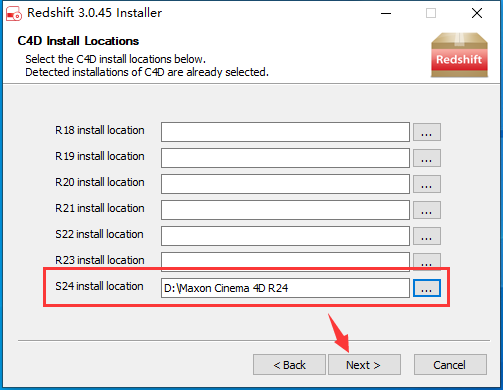Focus the R21 install location field
Screen dimensions: 503x390
pos(285,210)
